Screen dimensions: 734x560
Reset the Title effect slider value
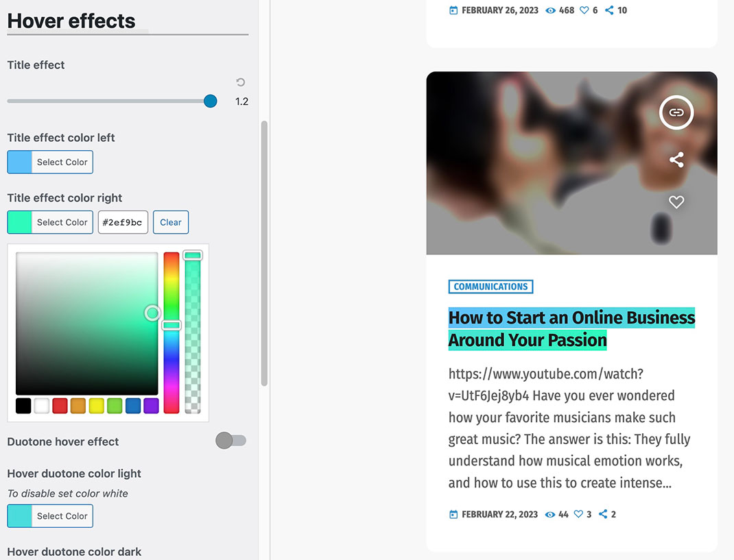click(x=240, y=82)
